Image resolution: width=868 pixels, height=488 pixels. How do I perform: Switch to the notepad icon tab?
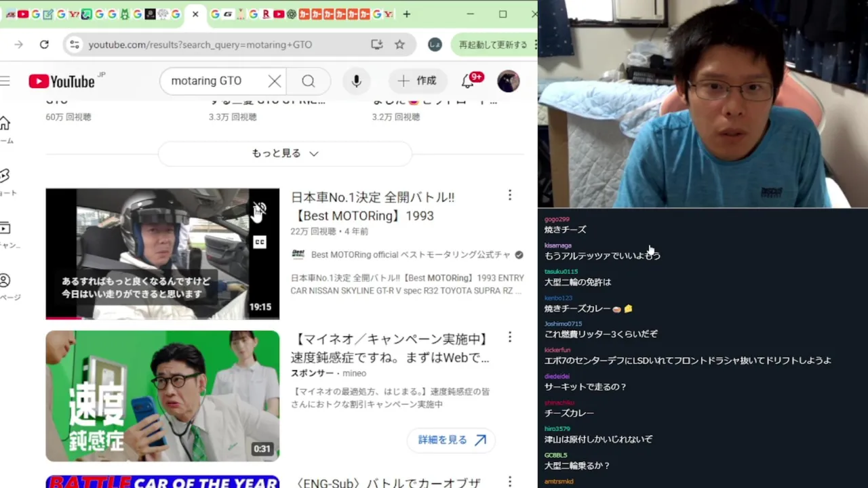coord(48,14)
